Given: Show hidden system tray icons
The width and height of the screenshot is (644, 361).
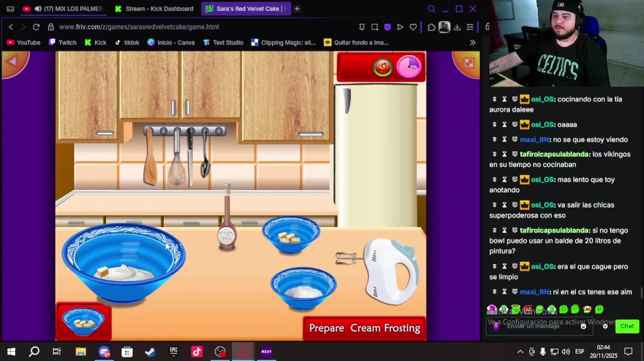Looking at the screenshot, I should point(520,351).
